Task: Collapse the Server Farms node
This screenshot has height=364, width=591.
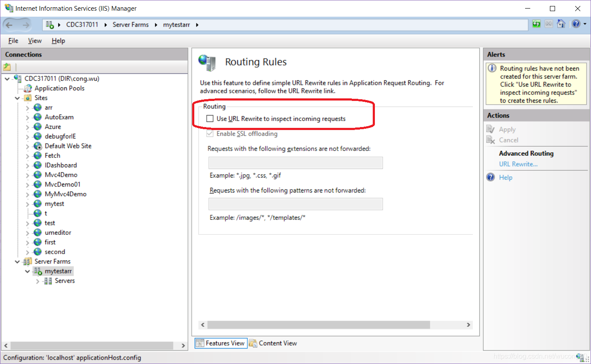Action: click(17, 261)
